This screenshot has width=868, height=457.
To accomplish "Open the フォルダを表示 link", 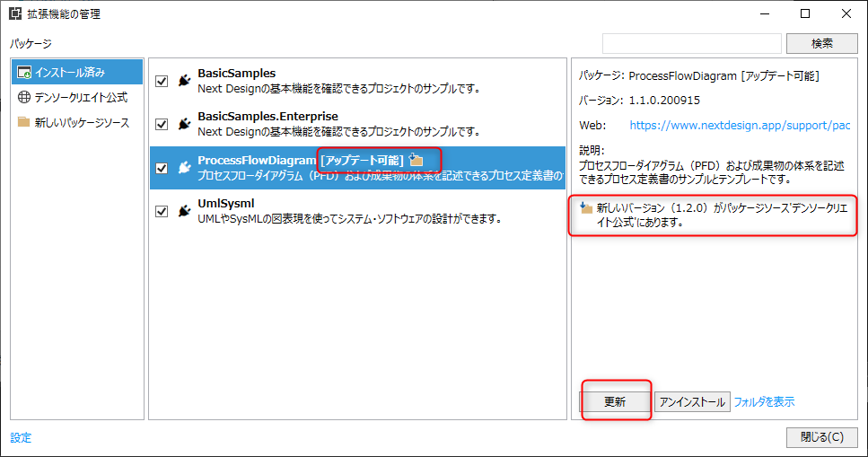I will coord(764,402).
